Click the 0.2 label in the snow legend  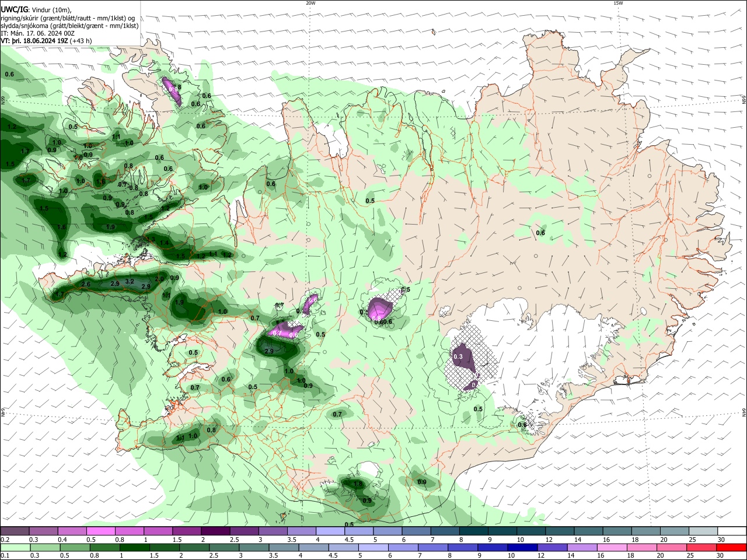5,540
